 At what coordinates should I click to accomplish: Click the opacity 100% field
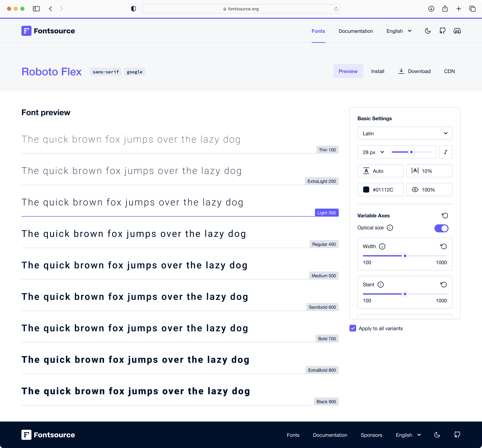tap(429, 190)
